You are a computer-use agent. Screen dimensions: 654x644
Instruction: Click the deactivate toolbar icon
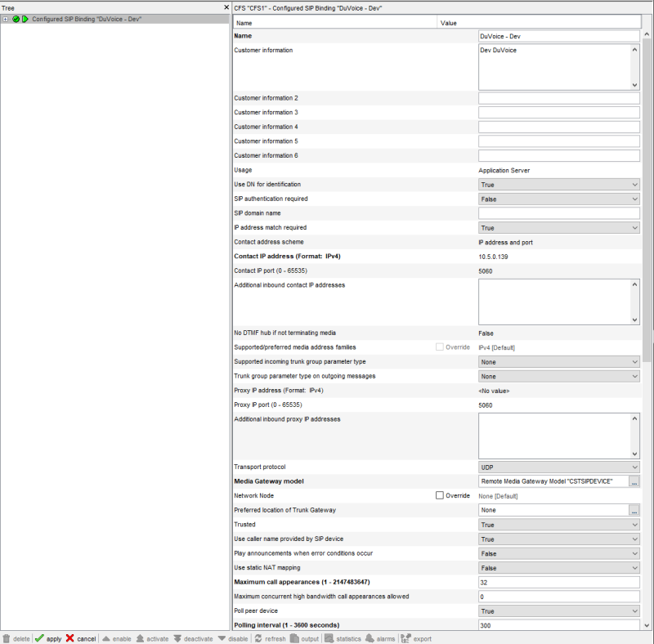coord(177,638)
